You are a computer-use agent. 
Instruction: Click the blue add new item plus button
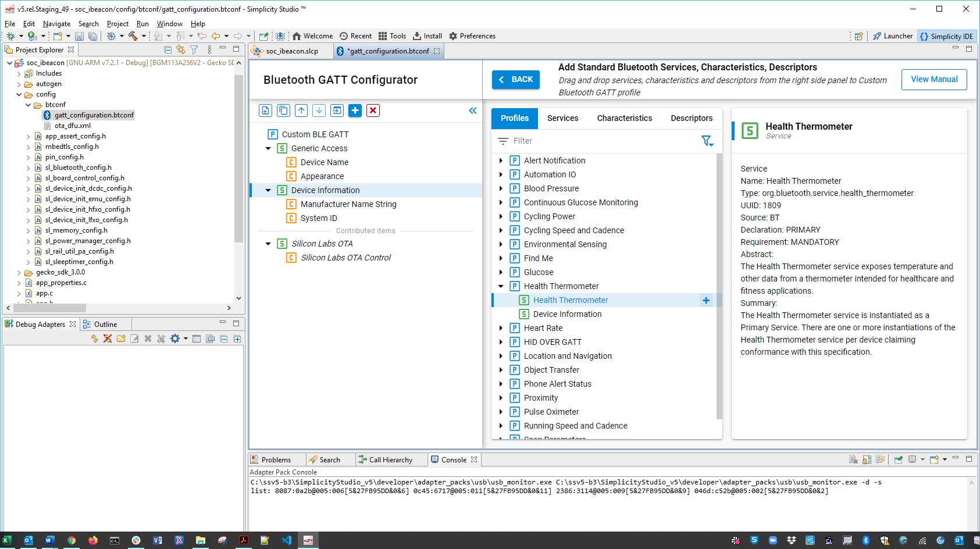[x=355, y=110]
